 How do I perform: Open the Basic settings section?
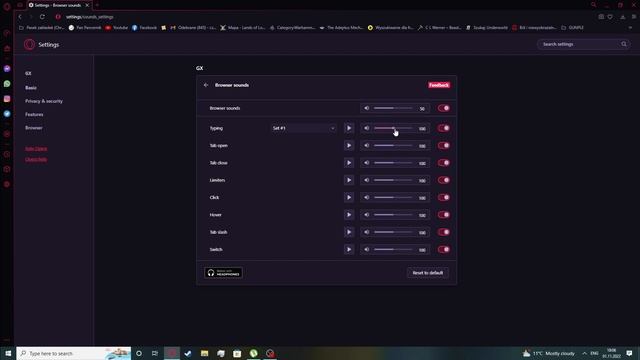point(31,88)
